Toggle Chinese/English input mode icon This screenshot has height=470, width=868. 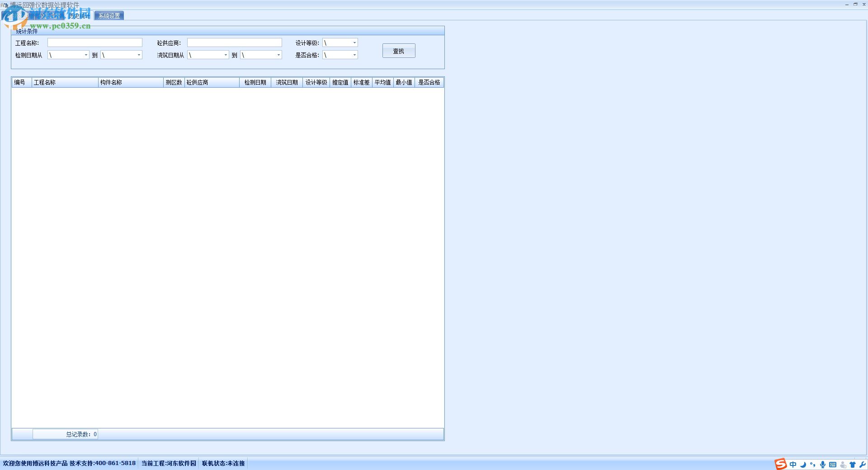pos(793,465)
